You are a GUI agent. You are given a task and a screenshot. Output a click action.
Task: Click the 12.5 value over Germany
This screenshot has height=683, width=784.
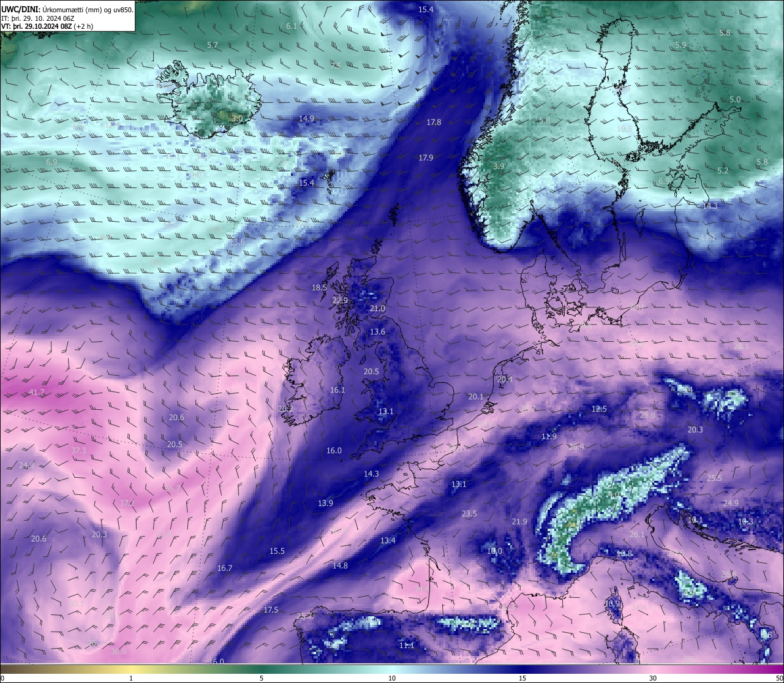click(599, 409)
